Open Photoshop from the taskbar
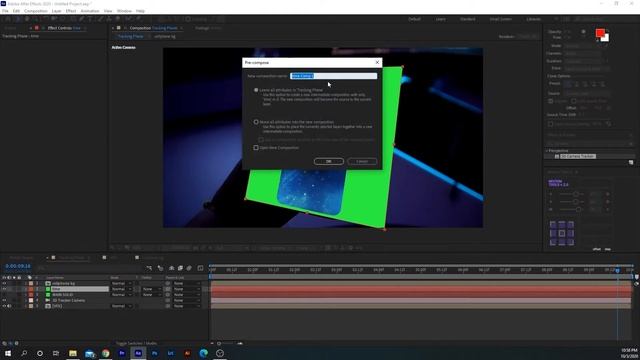 154,353
